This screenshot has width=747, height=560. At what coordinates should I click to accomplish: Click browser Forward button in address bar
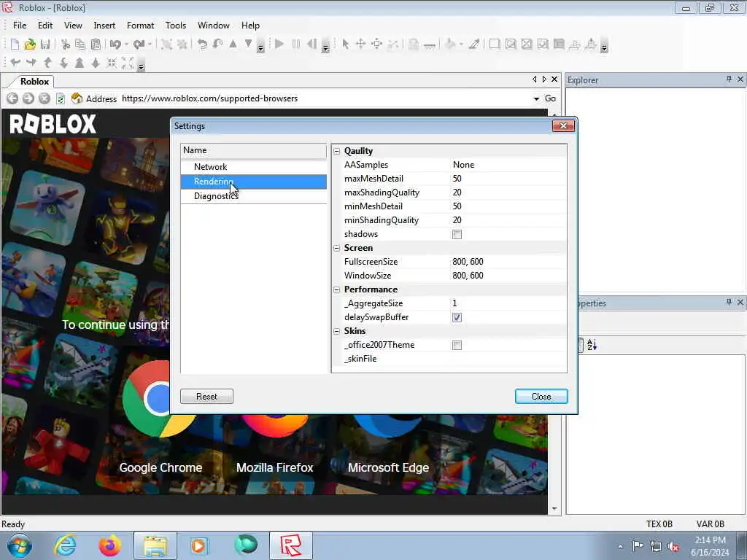click(x=28, y=98)
